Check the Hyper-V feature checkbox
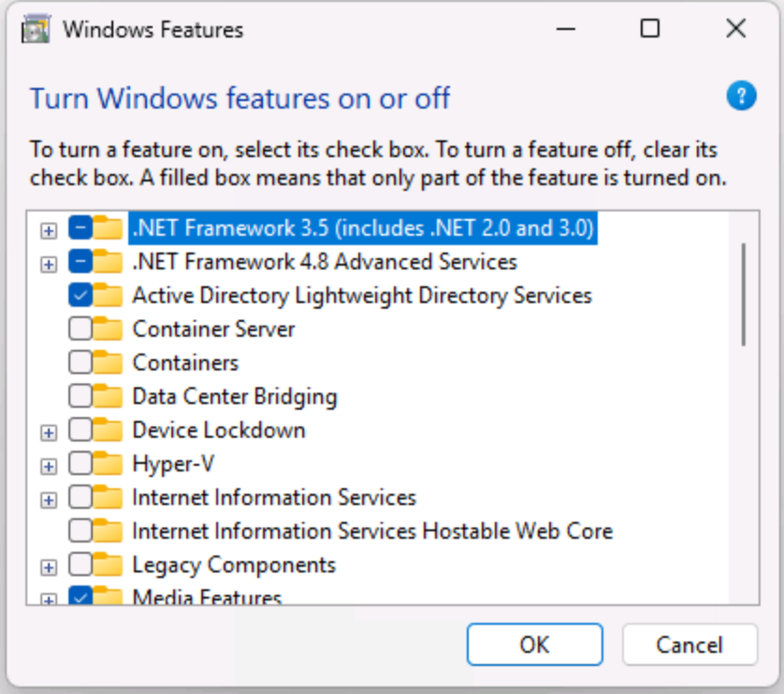 [x=80, y=464]
